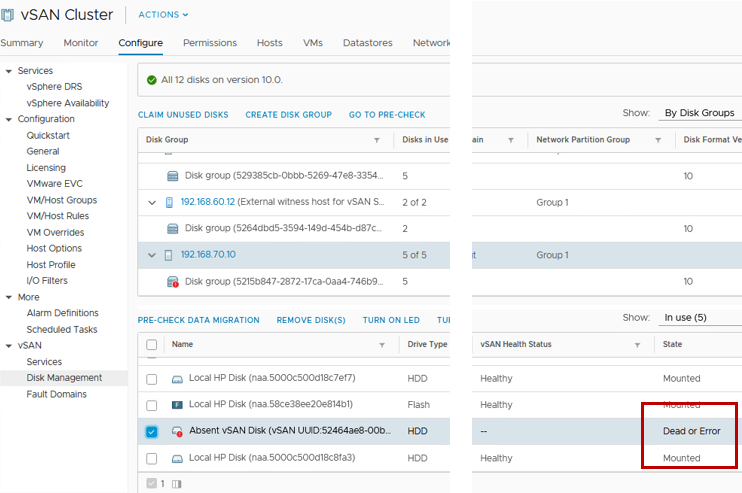Image resolution: width=742 pixels, height=493 pixels.
Task: Click the Drive Type column header
Action: pos(427,344)
